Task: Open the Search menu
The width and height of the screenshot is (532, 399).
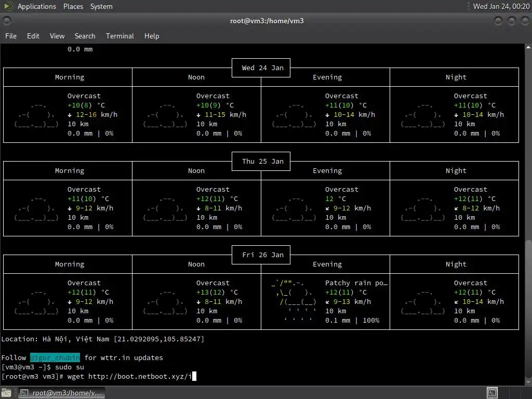Action: coord(85,36)
